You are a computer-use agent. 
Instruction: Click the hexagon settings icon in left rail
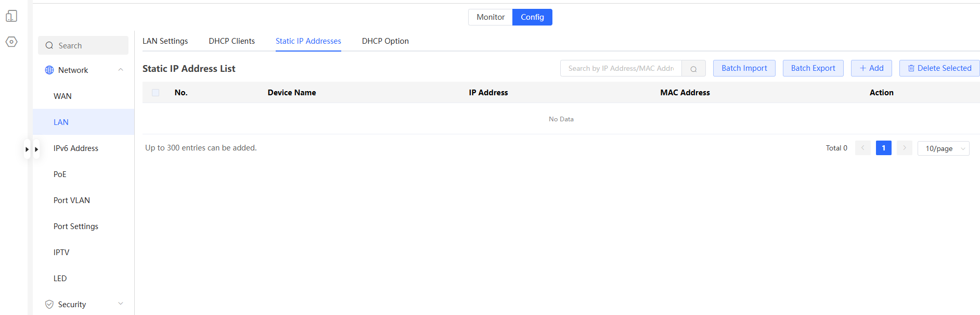coord(11,42)
